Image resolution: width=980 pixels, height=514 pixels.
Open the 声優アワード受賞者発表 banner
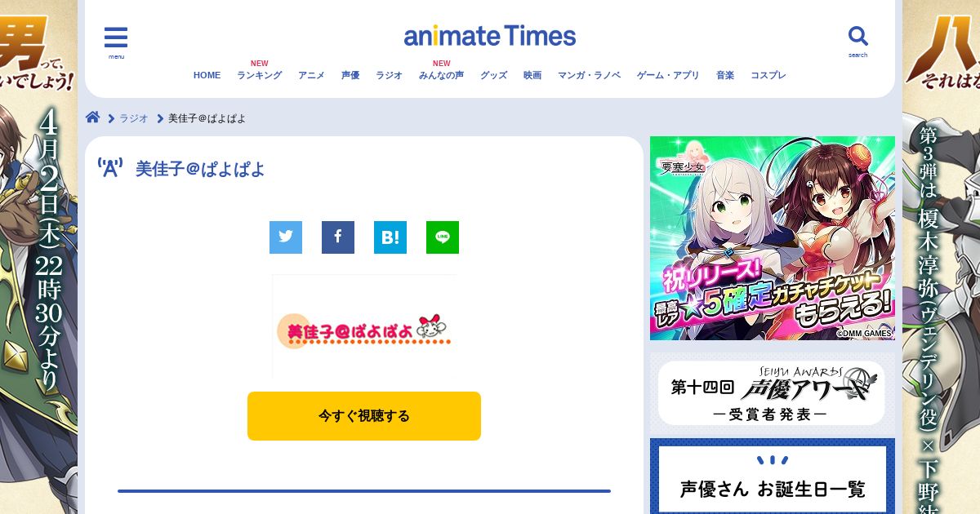point(772,393)
